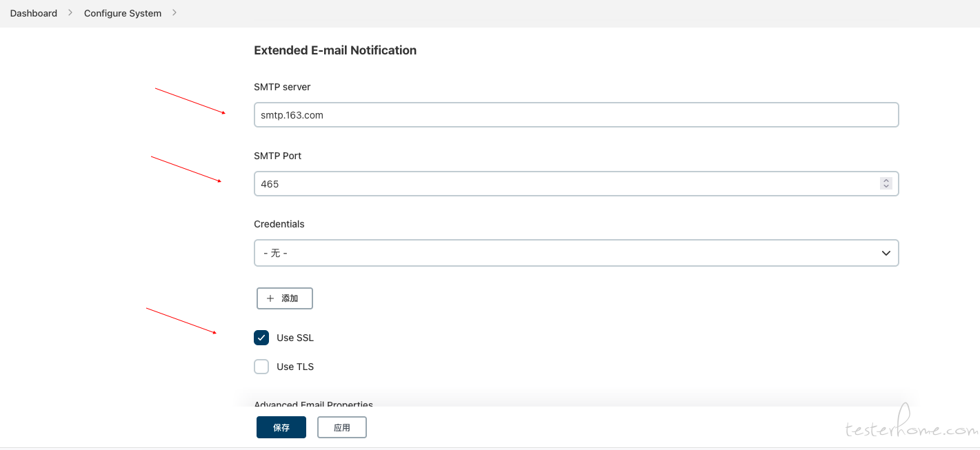Enable the Use TLS checkbox
The width and height of the screenshot is (980, 450).
point(261,367)
